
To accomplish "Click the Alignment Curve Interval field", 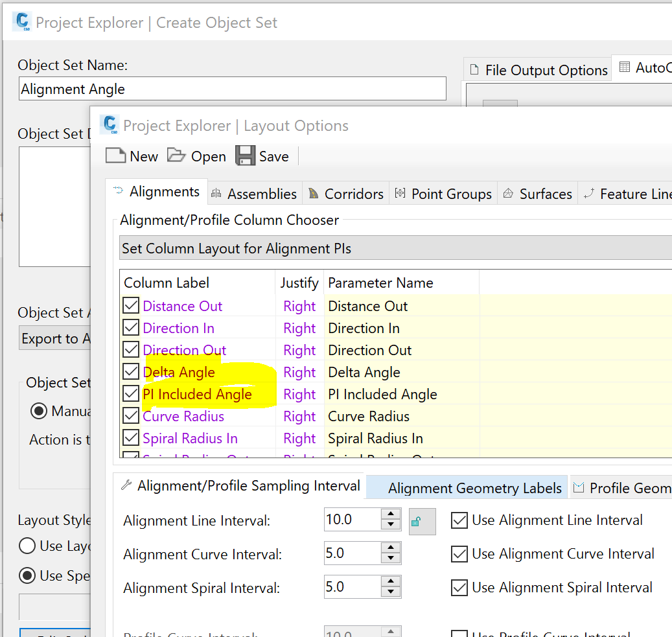I will (x=352, y=553).
